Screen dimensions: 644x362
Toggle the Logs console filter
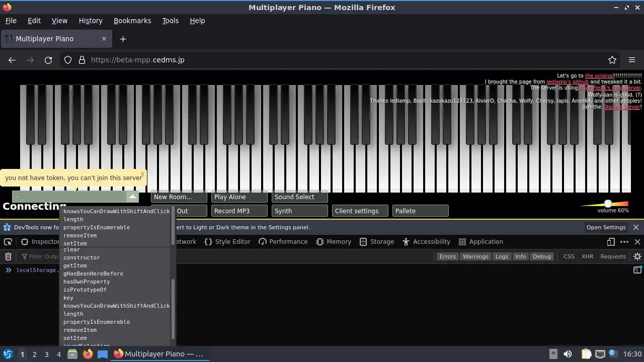click(x=502, y=256)
